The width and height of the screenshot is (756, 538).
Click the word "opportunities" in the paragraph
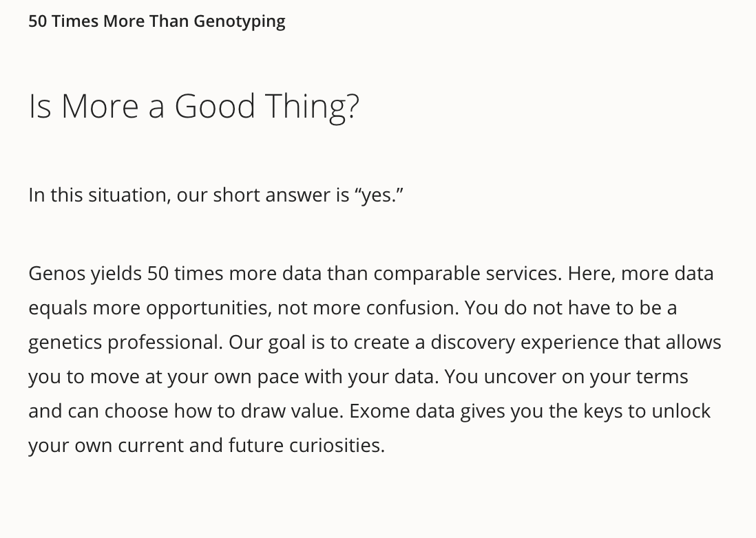(x=207, y=308)
